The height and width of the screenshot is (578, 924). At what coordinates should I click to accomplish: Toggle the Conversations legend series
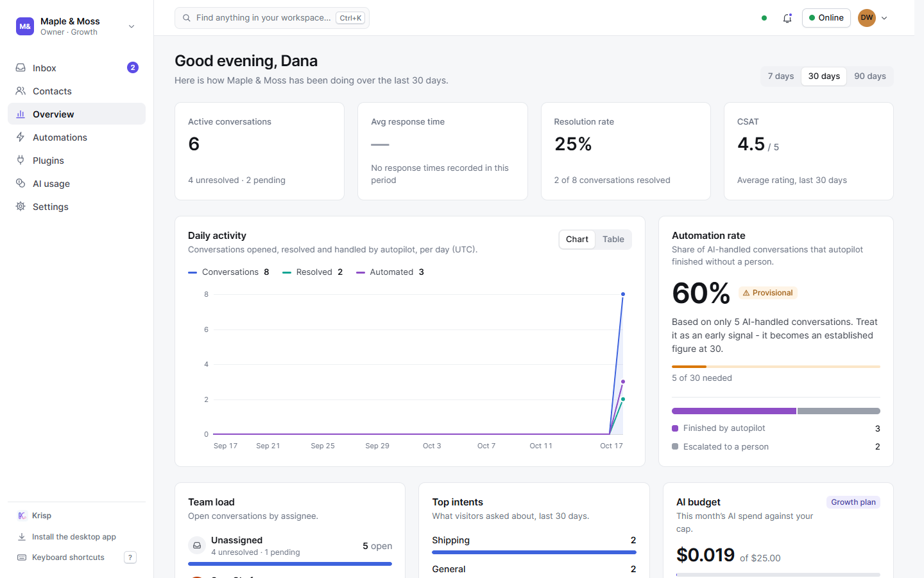coord(228,272)
